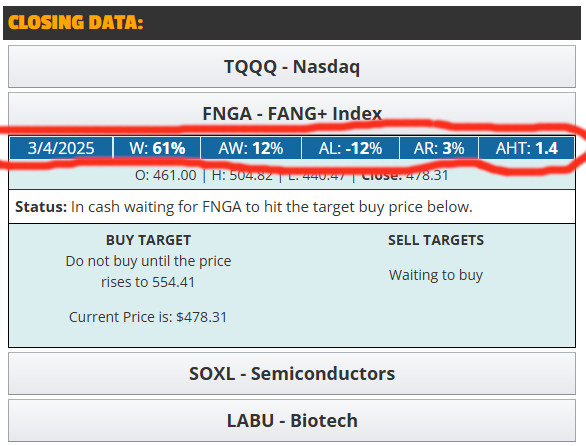Expand the TQQQ - Nasdaq accordion

pyautogui.click(x=292, y=67)
